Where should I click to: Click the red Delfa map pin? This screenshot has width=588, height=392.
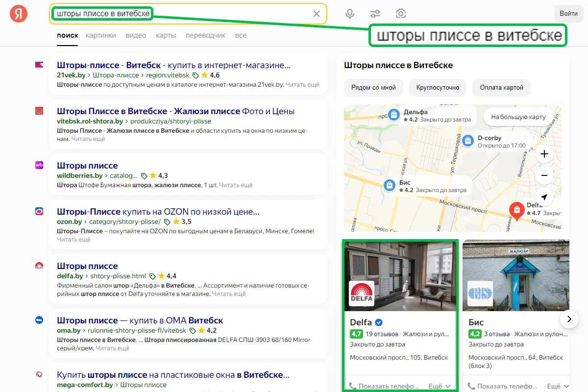point(516,210)
